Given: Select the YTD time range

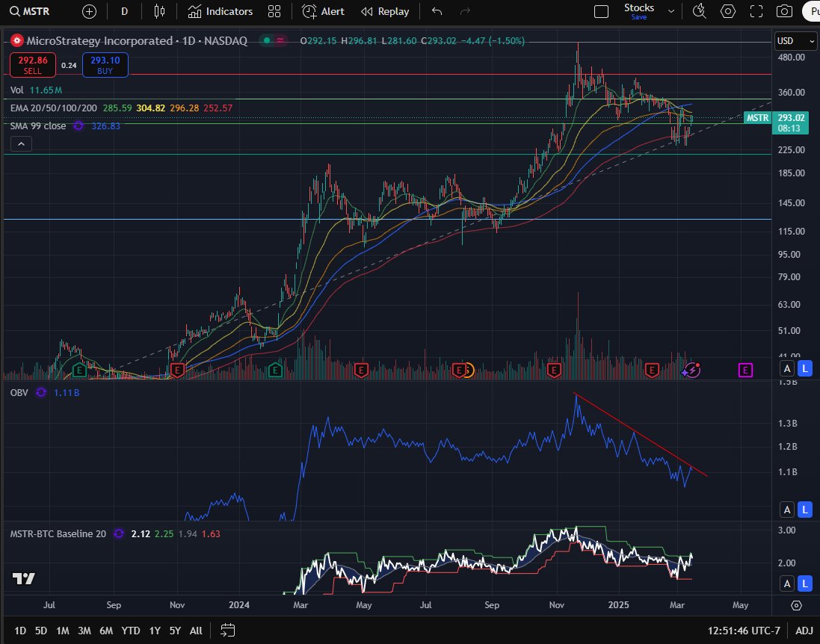Looking at the screenshot, I should click(x=131, y=631).
